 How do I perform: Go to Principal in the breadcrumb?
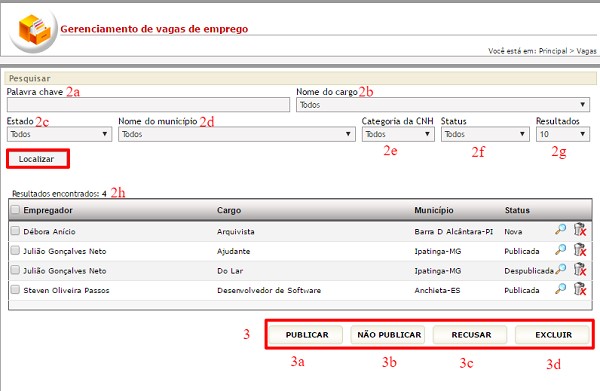[553, 51]
